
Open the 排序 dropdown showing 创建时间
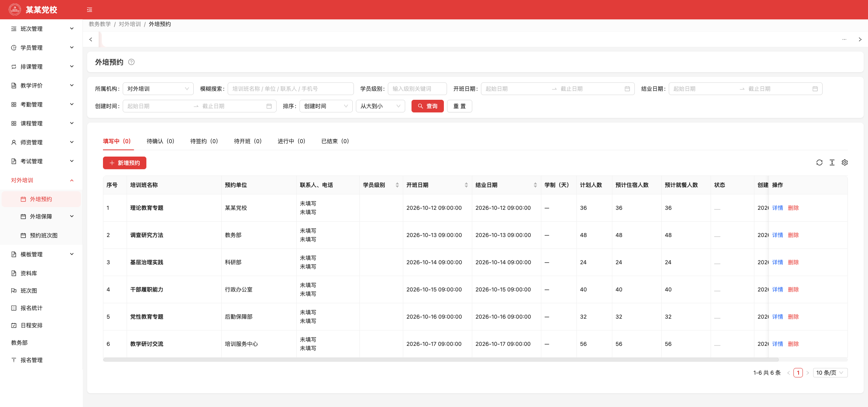coord(326,106)
